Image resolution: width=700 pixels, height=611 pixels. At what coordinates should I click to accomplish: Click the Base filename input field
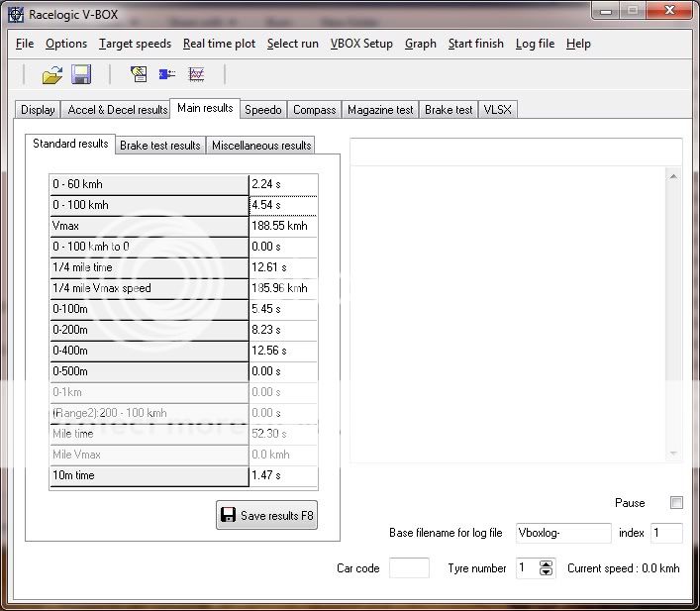pyautogui.click(x=563, y=533)
